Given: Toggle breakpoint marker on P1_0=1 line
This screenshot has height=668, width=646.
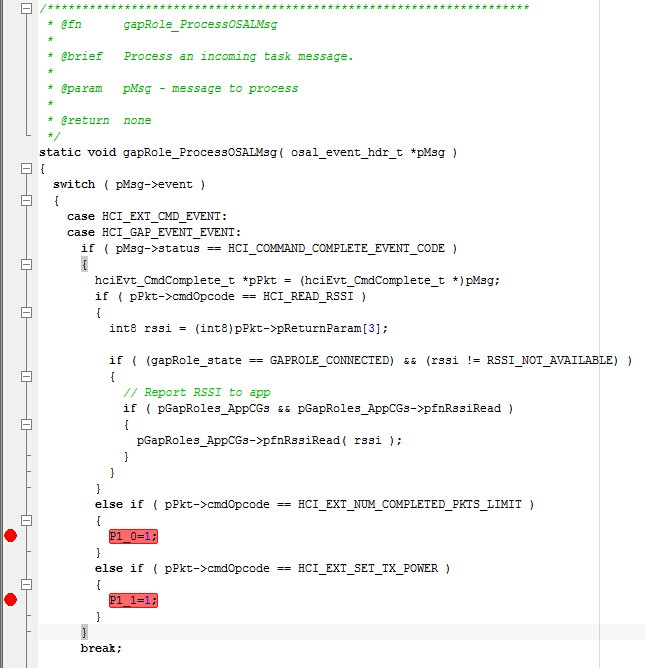Looking at the screenshot, I should [10, 536].
